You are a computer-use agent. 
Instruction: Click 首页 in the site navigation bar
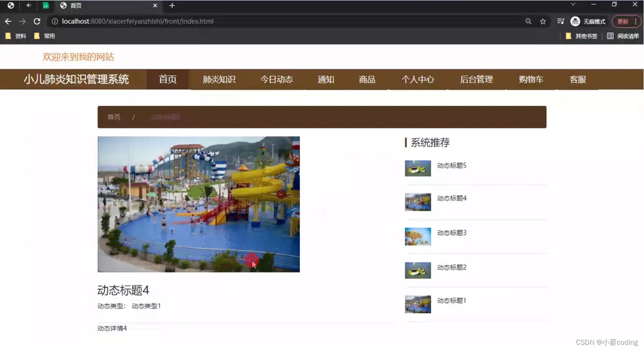click(168, 79)
